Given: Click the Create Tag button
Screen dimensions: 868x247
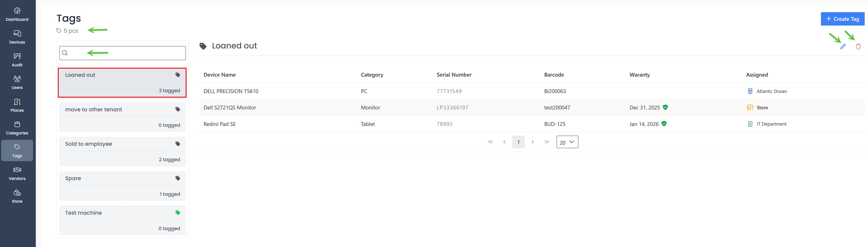Looking at the screenshot, I should coord(842,19).
